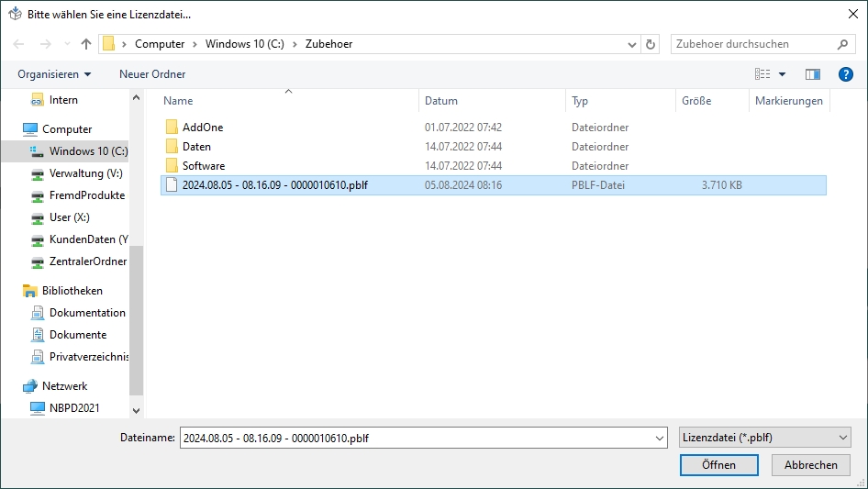Click the Bibliotheken library icon

(30, 291)
